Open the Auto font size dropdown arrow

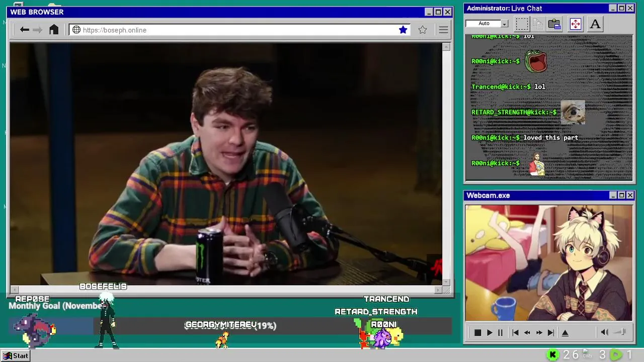(504, 24)
